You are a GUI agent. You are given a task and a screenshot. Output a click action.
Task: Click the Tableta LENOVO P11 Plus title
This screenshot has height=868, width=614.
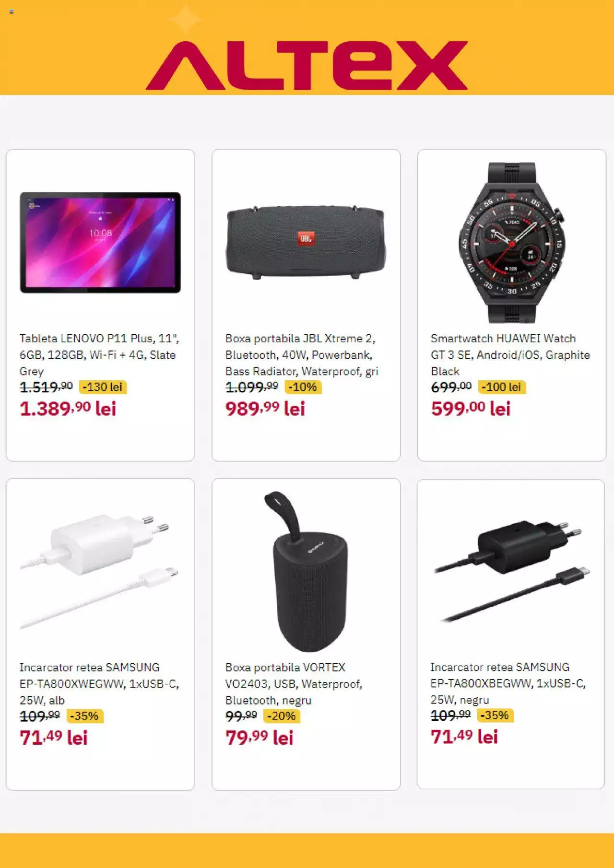point(99,355)
